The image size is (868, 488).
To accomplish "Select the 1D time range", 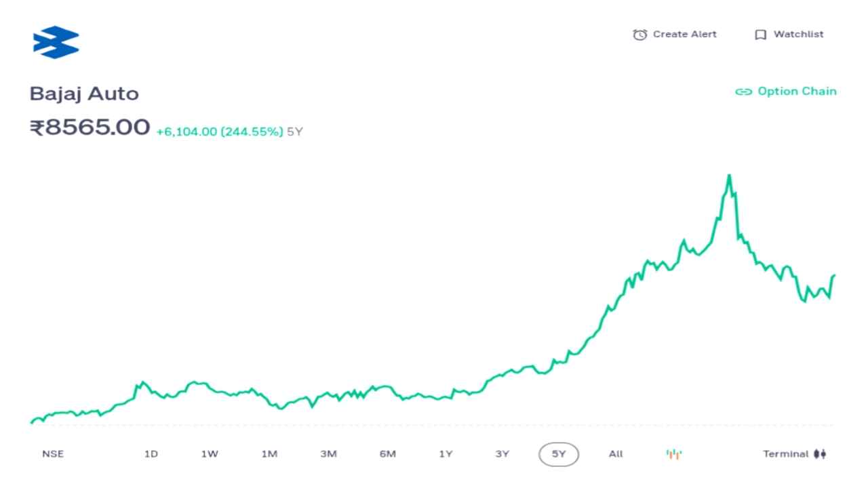I will [151, 454].
